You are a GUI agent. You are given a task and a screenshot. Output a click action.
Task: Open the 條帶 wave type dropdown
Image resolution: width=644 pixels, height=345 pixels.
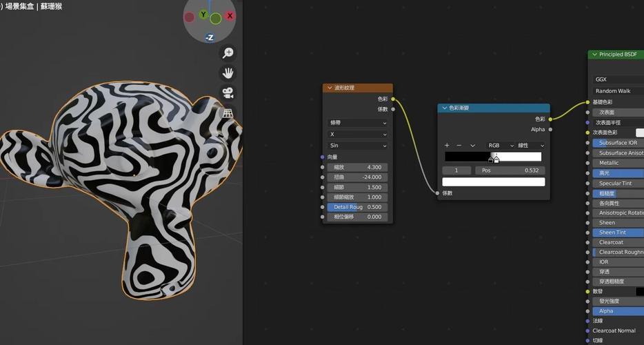358,123
